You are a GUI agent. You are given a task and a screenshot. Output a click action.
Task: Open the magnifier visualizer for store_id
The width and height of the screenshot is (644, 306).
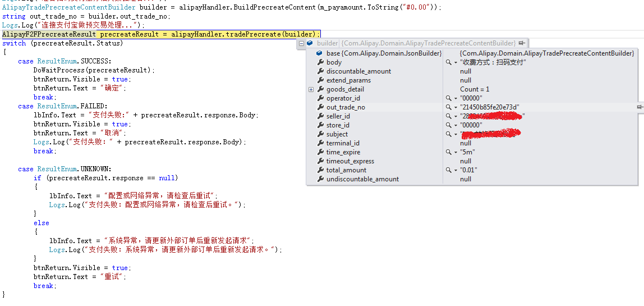[x=449, y=125]
